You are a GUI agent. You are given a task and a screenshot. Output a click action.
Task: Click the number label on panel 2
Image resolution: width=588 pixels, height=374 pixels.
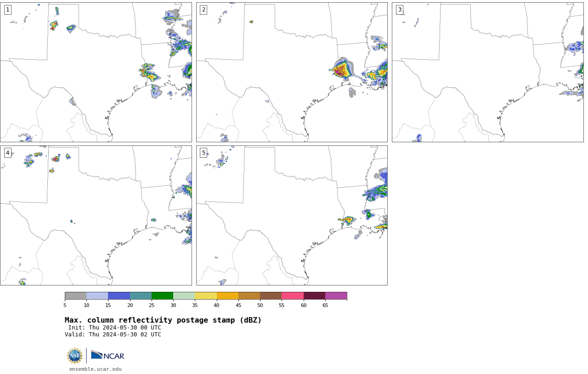click(x=204, y=10)
